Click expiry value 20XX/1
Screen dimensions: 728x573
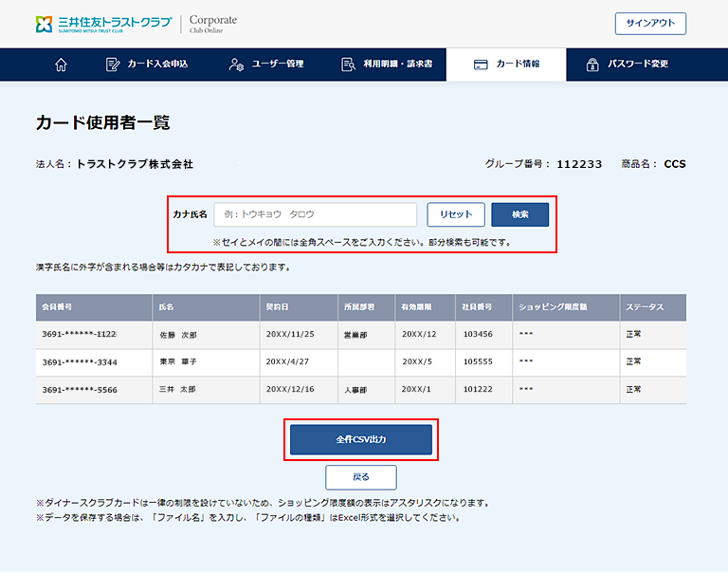pos(416,390)
